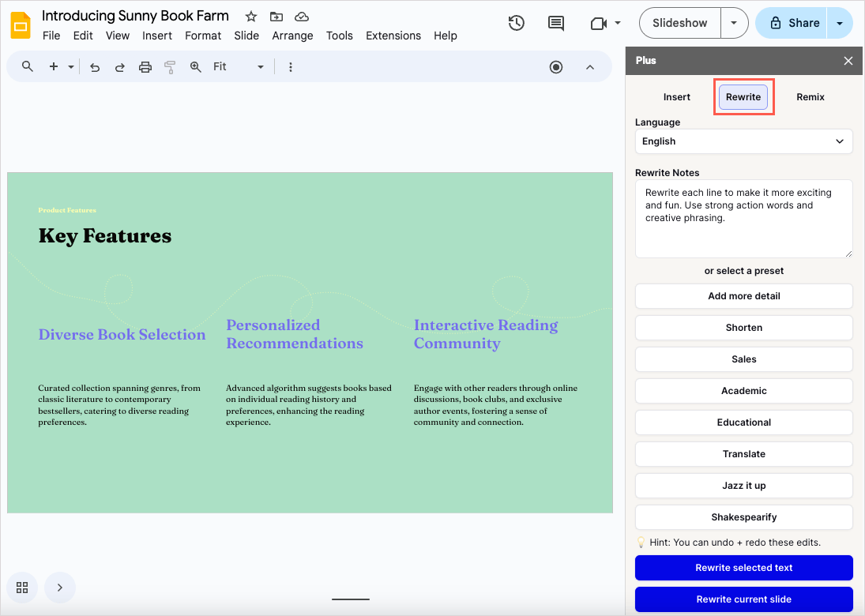The image size is (865, 616).
Task: Open new slide layout dropdown arrow
Action: (x=71, y=66)
